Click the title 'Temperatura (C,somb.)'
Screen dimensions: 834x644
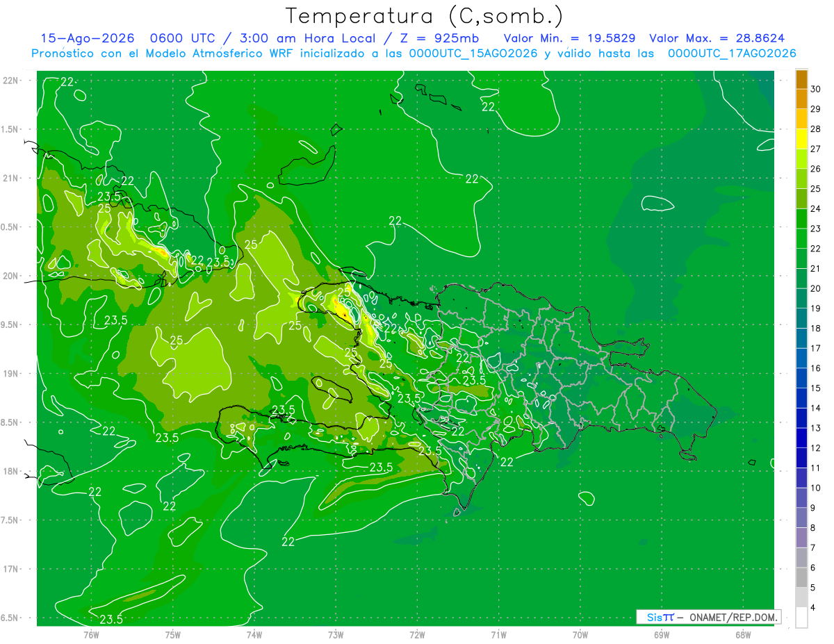click(x=425, y=16)
